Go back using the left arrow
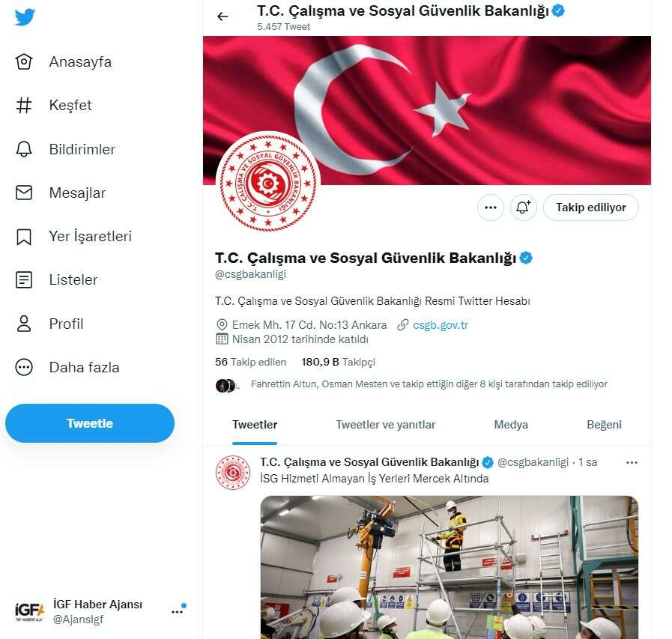The image size is (672, 639). click(223, 16)
